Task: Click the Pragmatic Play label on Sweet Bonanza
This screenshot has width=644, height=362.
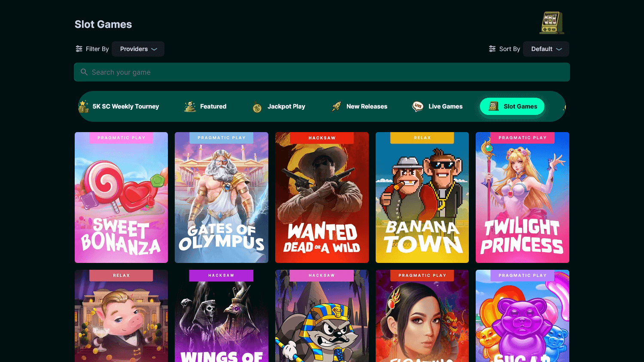Action: [122, 138]
